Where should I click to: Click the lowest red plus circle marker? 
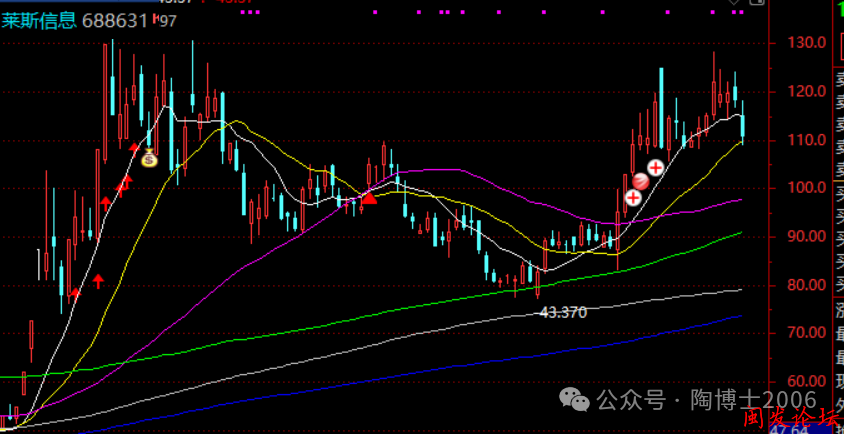point(633,197)
